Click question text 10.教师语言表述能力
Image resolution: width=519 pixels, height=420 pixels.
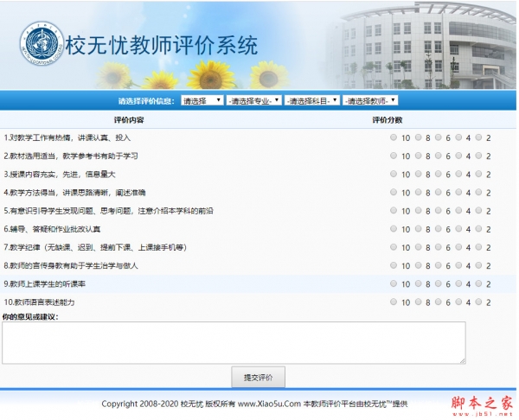39,302
